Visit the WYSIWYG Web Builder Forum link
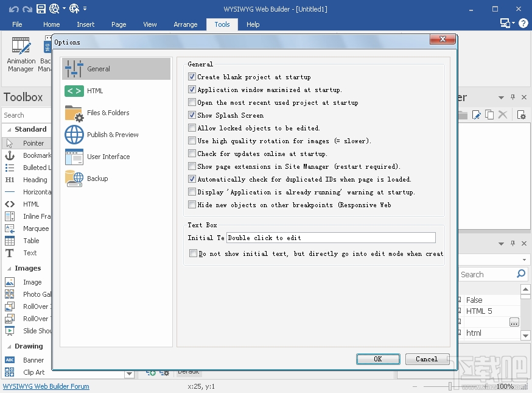The image size is (532, 393). 46,386
